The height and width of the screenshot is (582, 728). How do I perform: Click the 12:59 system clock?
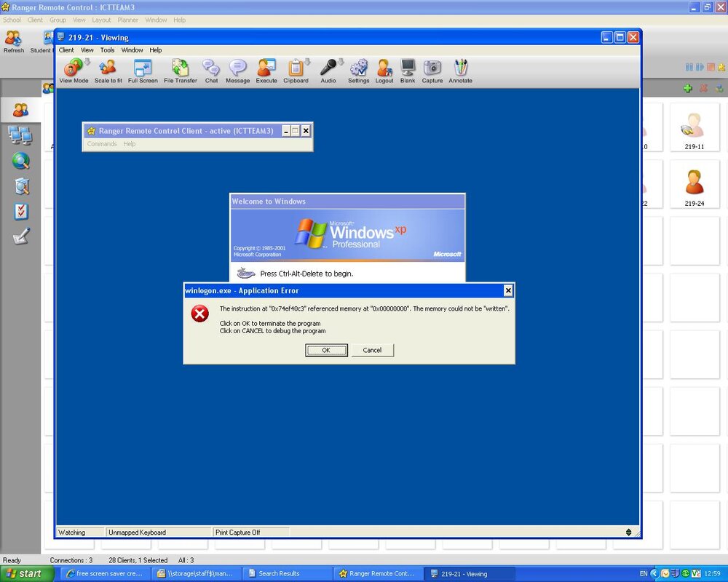[712, 574]
